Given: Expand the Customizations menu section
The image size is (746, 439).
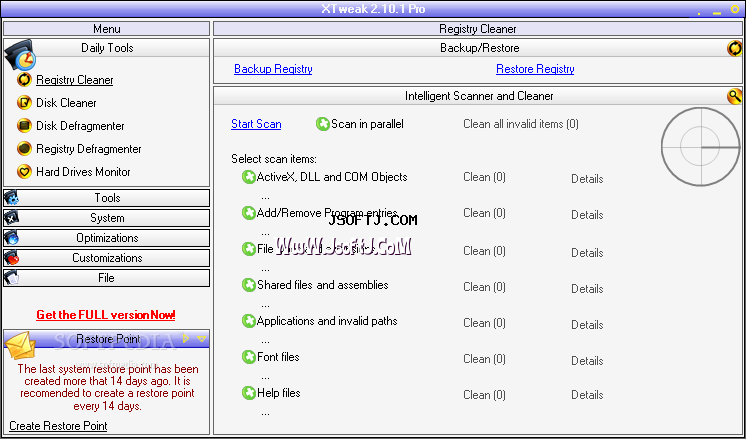Looking at the screenshot, I should (107, 258).
